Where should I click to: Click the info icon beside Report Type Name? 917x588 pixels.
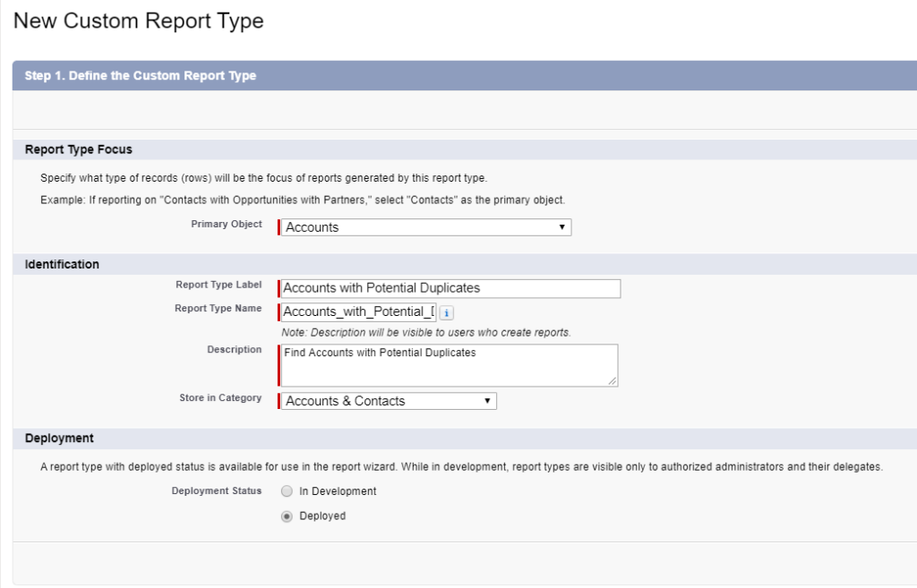pos(448,311)
